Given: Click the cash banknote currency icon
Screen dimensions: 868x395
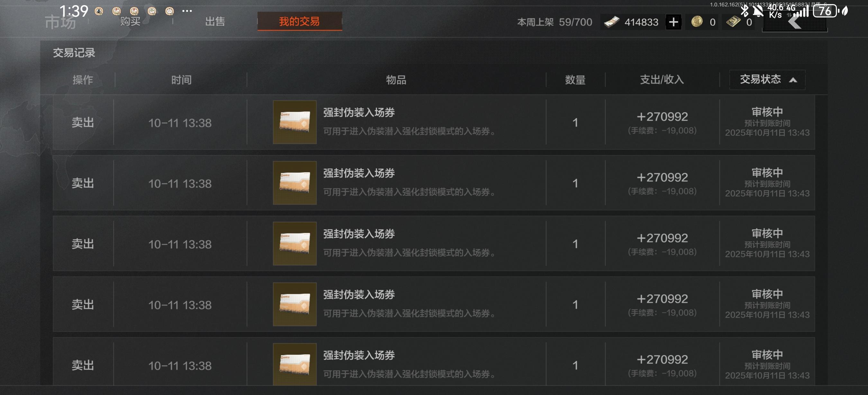Looking at the screenshot, I should tap(612, 22).
